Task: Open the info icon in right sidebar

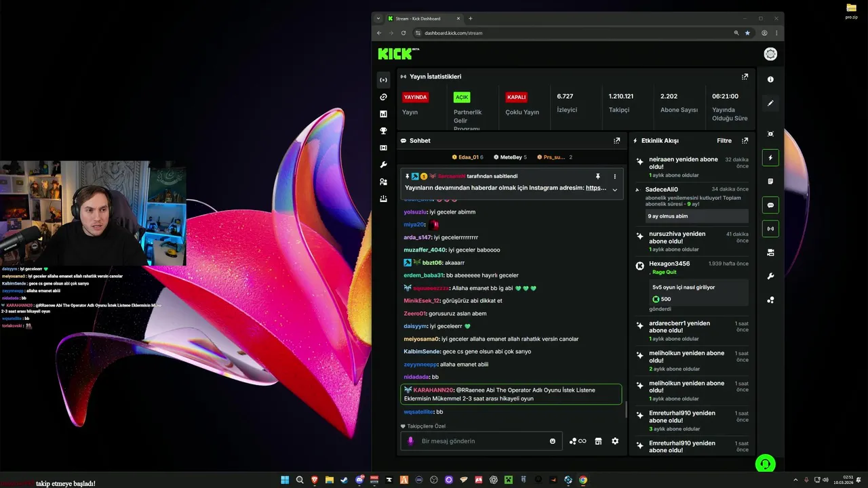Action: [x=770, y=79]
